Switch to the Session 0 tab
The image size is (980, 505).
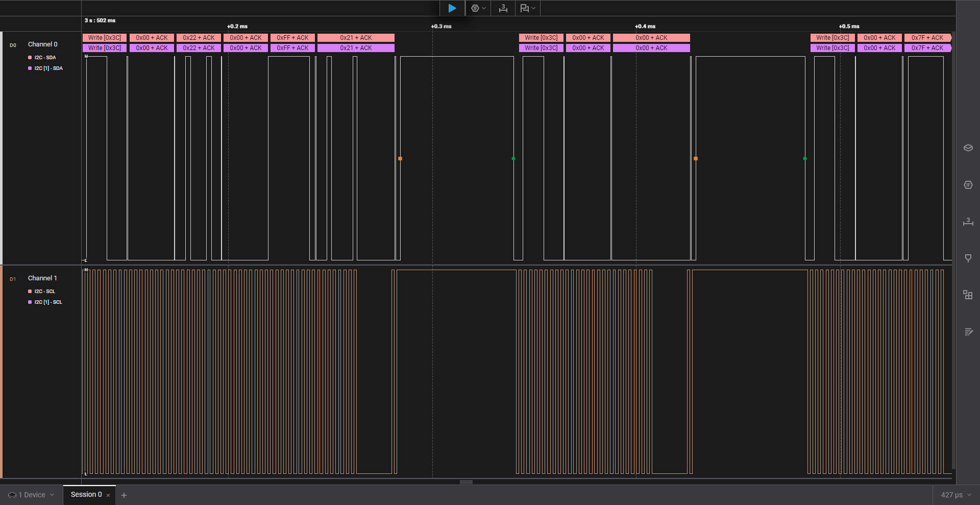(x=86, y=494)
